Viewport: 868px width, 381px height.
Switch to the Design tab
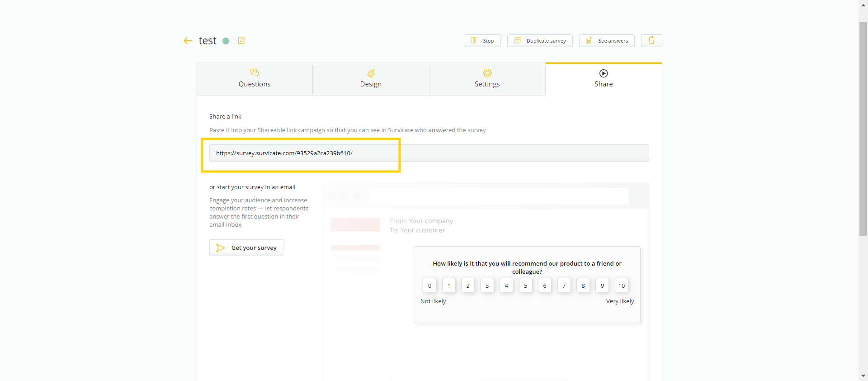(371, 79)
